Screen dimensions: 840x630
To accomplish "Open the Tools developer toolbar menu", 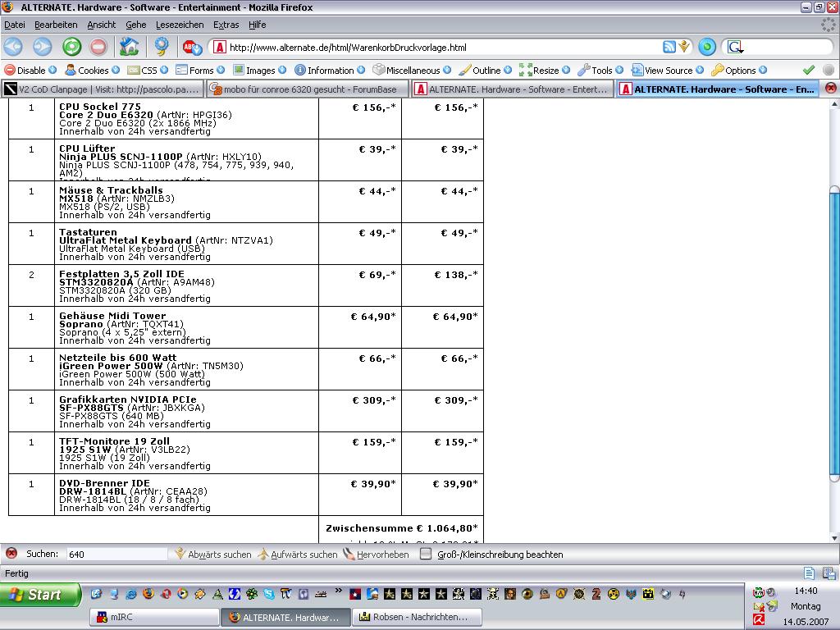I will click(600, 71).
